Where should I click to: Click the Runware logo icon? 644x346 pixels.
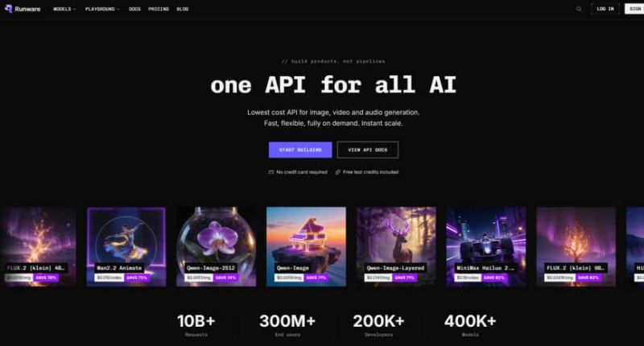(8, 9)
